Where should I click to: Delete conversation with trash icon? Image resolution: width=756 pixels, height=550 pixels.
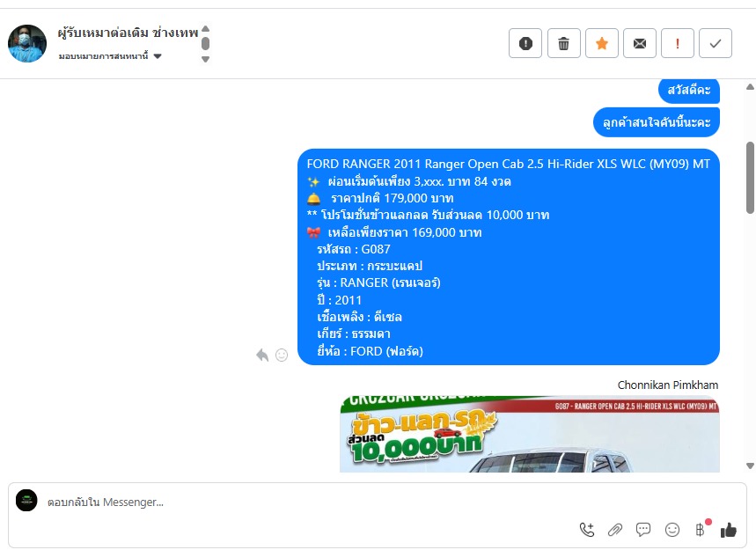[563, 43]
